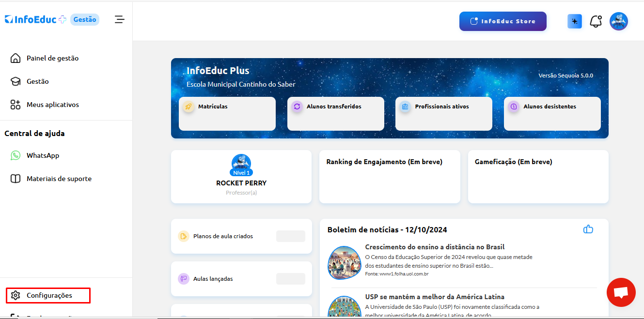Click the Escola Municipal Cantinho do Saber text

pos(241,84)
